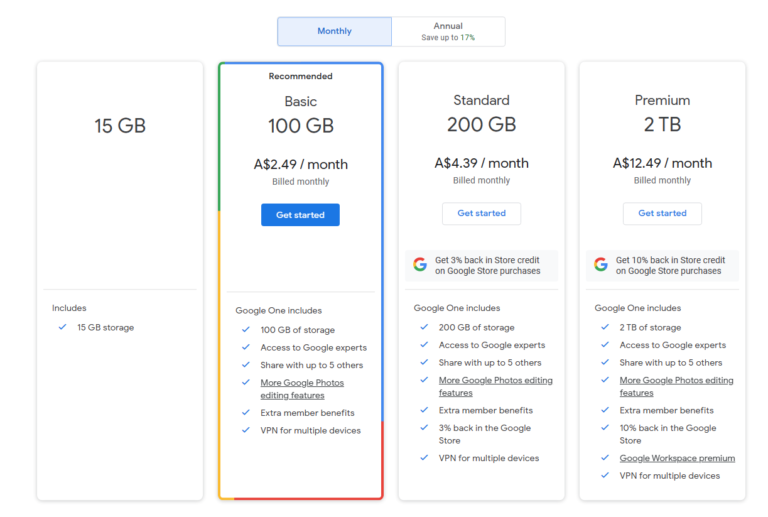This screenshot has height=517, width=768.
Task: Switch to Monthly billing tab
Action: (334, 31)
